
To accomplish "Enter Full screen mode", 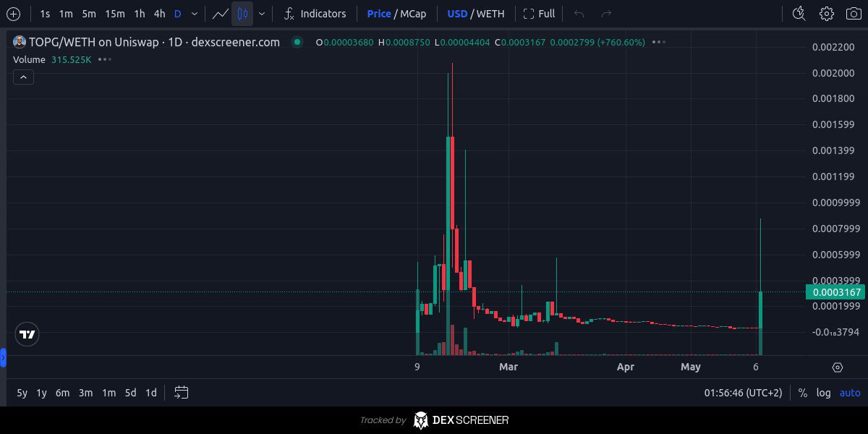I will pyautogui.click(x=539, y=14).
